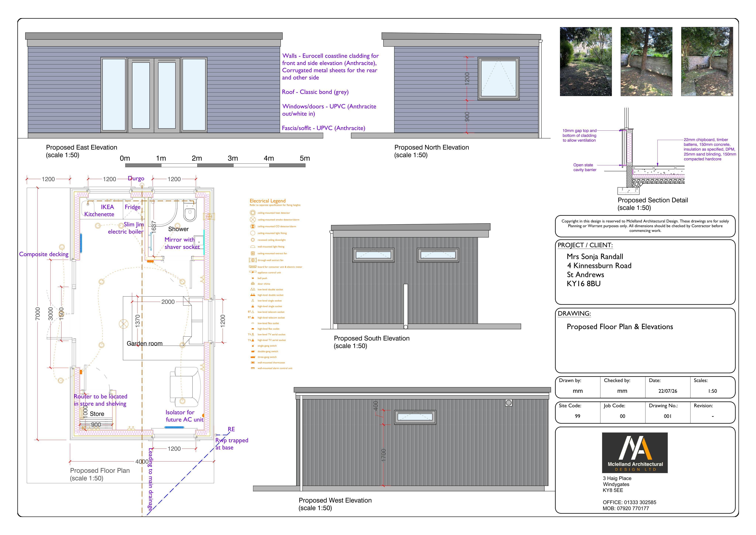This screenshot has width=756, height=535.
Task: Click the 'Proposed West Elevation' title
Action: click(335, 500)
